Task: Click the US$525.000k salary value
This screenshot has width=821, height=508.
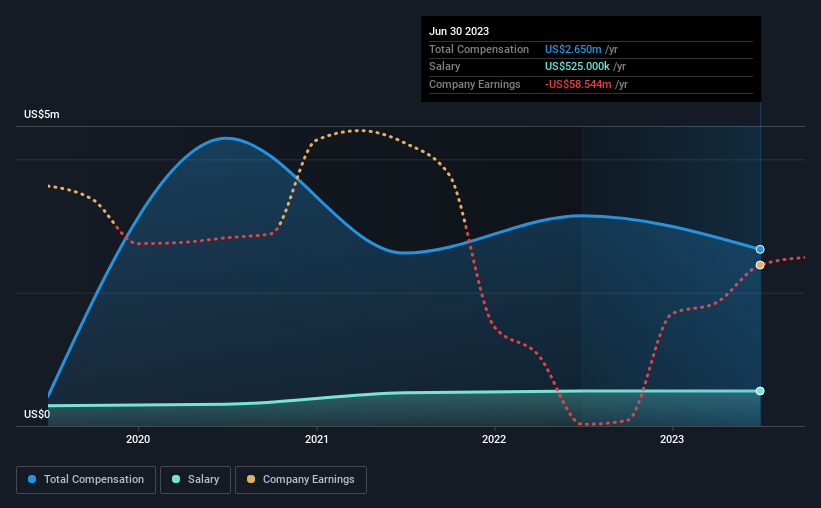Action: click(577, 67)
